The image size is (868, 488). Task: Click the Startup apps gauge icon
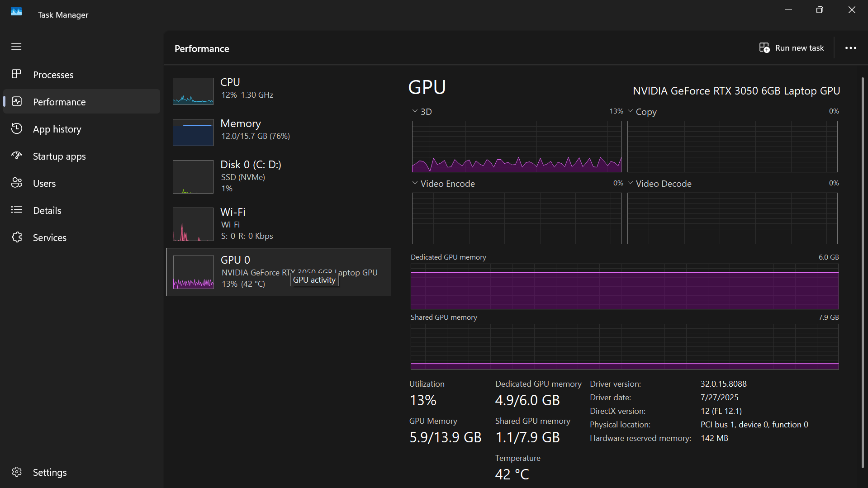(x=17, y=156)
